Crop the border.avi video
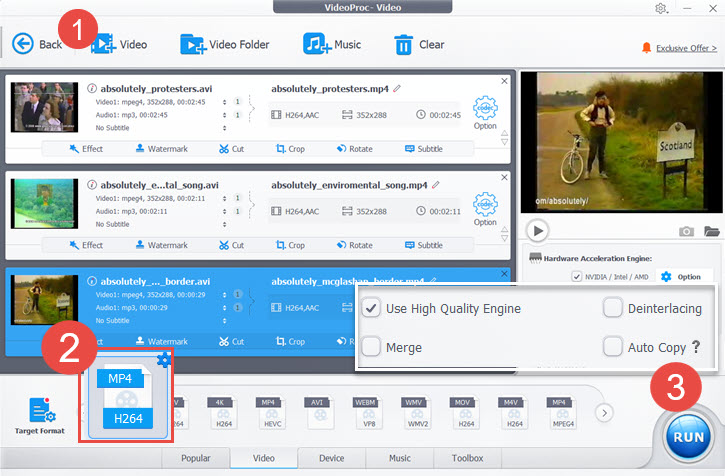Image resolution: width=725 pixels, height=476 pixels. pyautogui.click(x=290, y=341)
